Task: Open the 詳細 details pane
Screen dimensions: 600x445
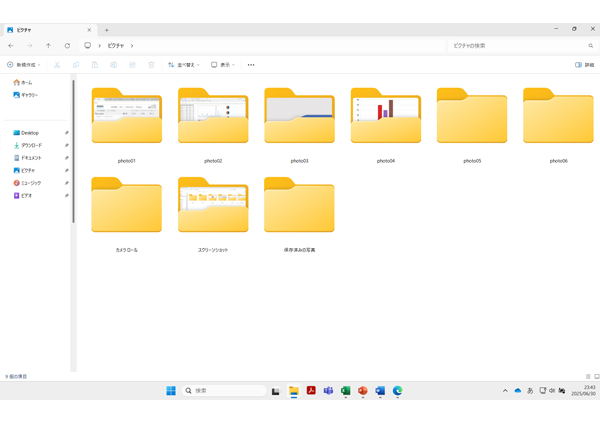Action: 584,65
